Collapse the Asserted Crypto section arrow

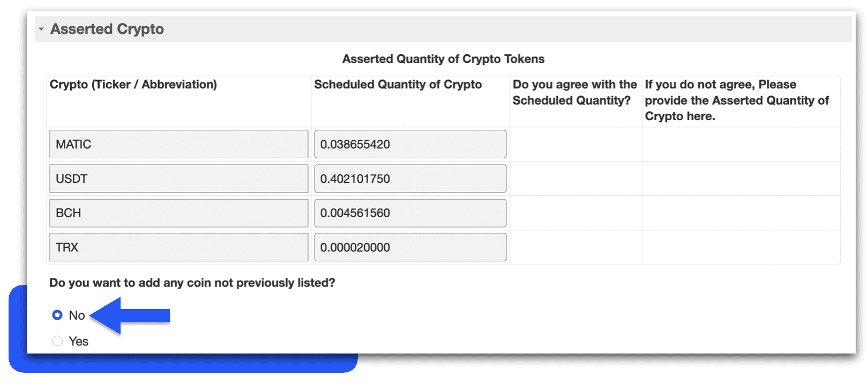pos(41,29)
